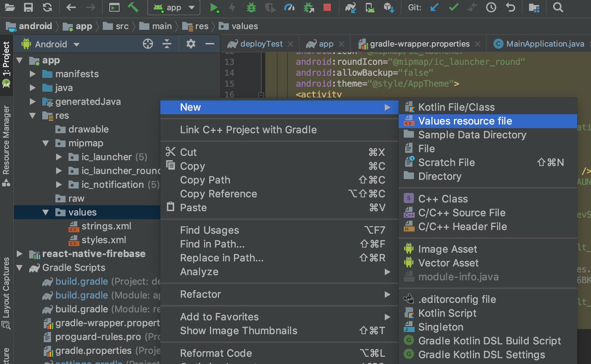Viewport: 591px width, 364px height.
Task: Click the Save All toolbar icon
Action: pos(28,7)
